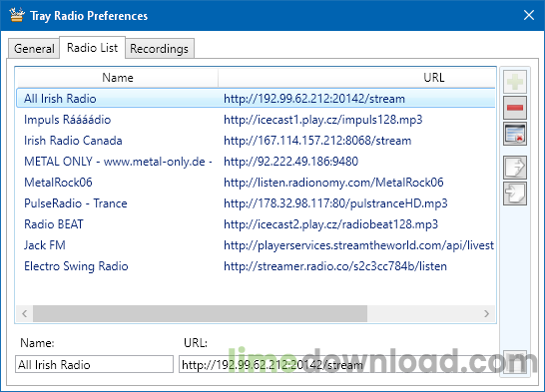This screenshot has height=392, width=545.
Task: Select the Irish Radio Canada station
Action: coord(73,141)
